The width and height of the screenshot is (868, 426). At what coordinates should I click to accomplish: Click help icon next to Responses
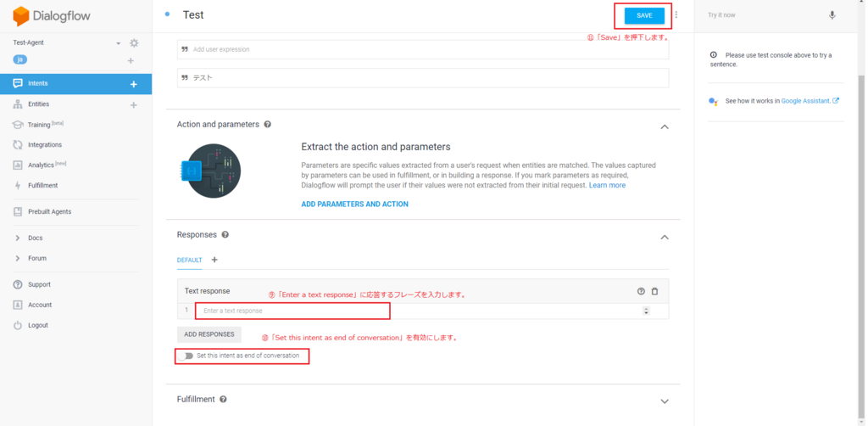pyautogui.click(x=225, y=235)
